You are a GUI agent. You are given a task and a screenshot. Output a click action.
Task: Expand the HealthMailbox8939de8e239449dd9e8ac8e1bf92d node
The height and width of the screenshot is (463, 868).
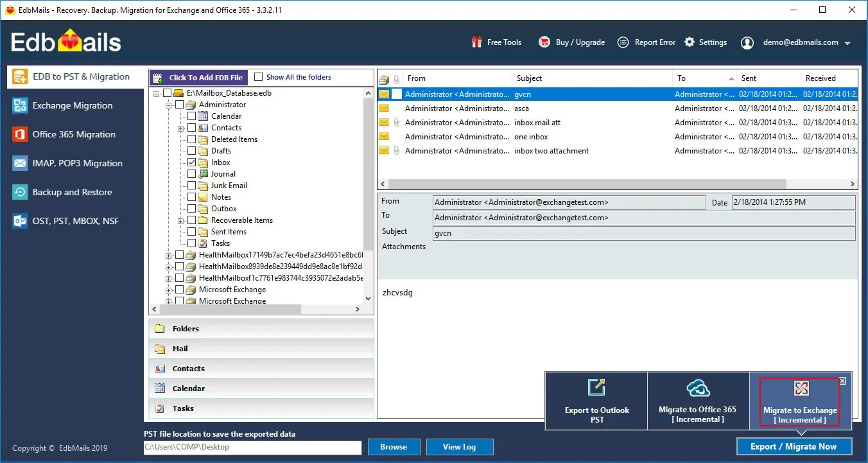tap(169, 266)
